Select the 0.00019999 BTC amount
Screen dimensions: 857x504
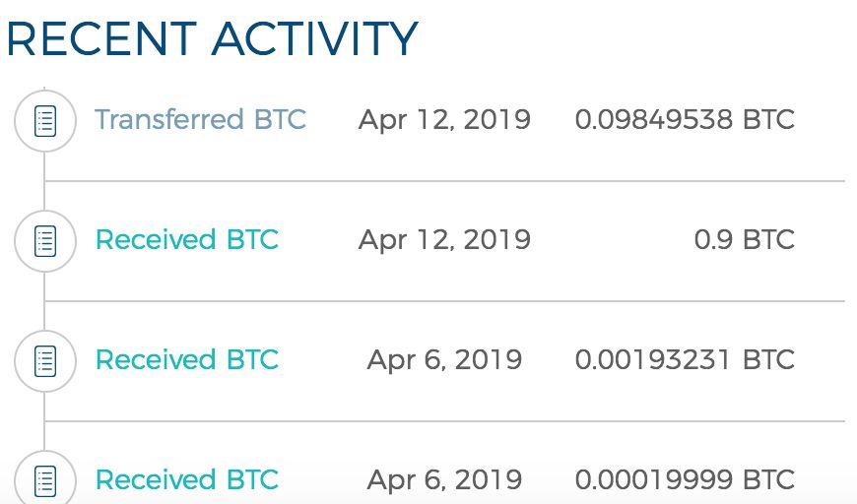tap(685, 480)
